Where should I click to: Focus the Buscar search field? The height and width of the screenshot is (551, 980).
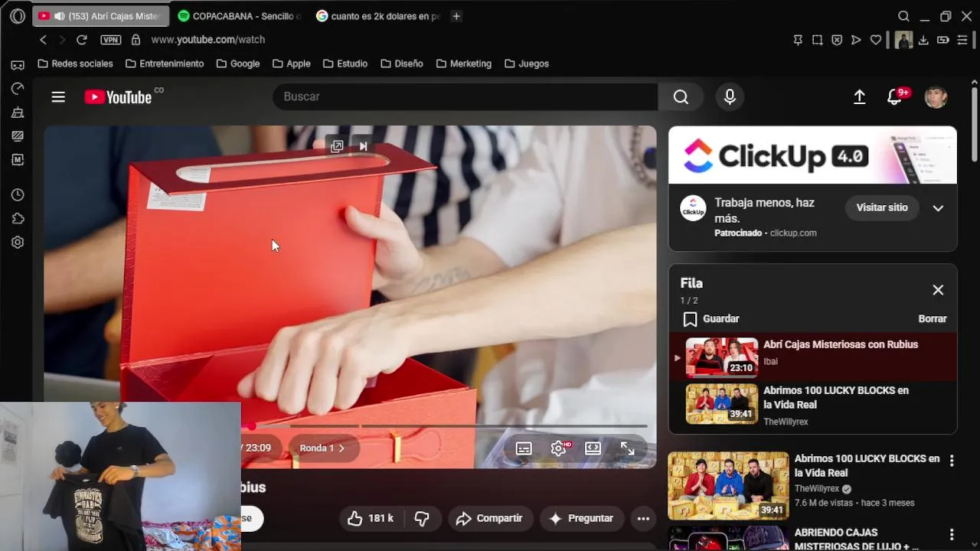(465, 96)
